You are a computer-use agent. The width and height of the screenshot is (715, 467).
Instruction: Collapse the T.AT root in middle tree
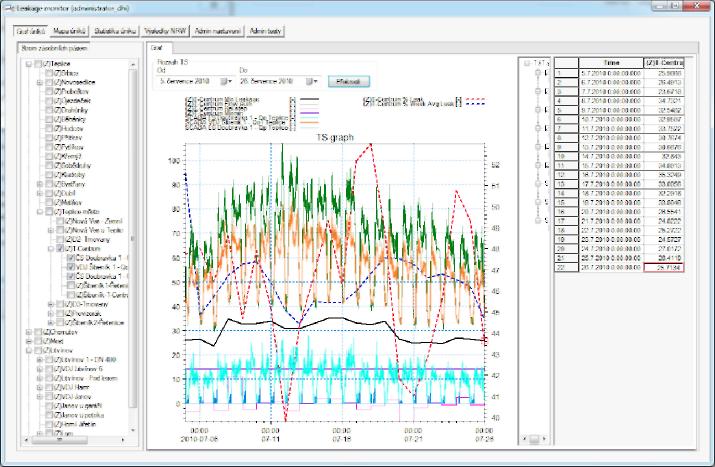[x=527, y=63]
